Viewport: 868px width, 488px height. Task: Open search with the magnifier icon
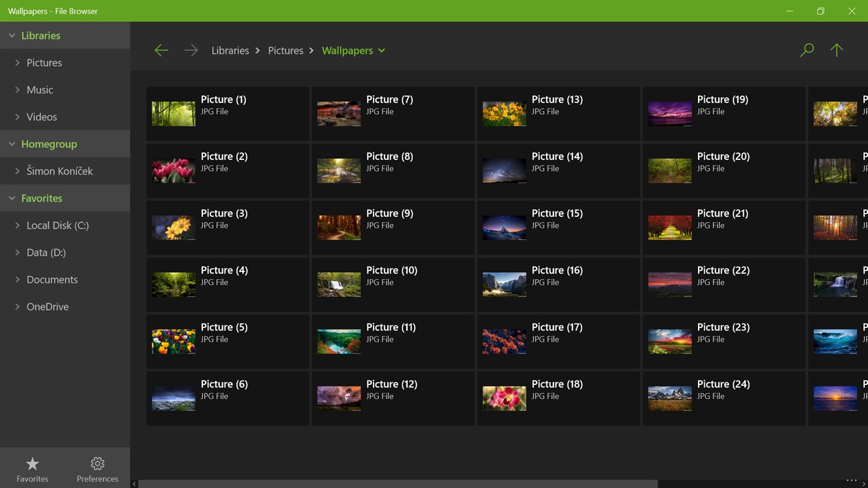[807, 50]
